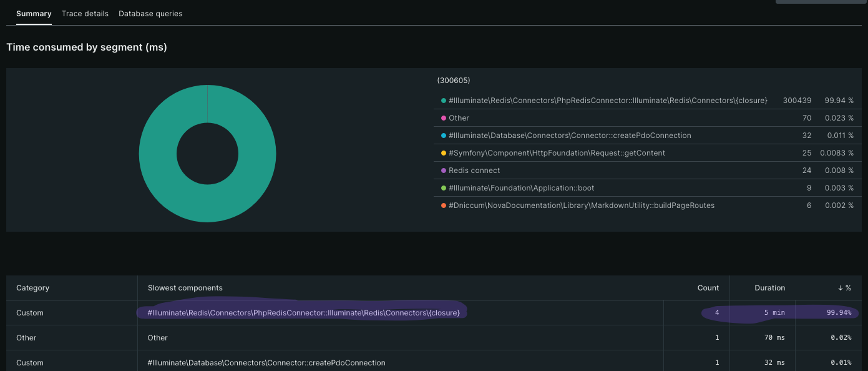
Task: Click the 0.023 % legend percentage
Action: click(839, 118)
